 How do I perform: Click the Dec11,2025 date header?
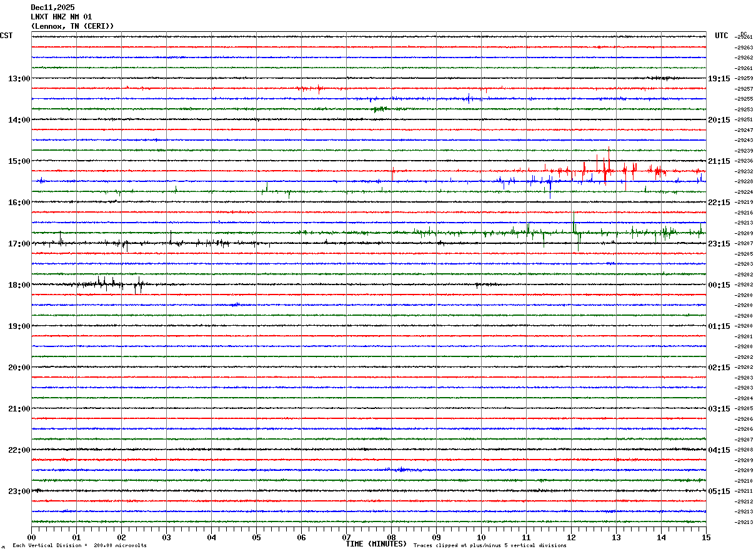[x=52, y=8]
